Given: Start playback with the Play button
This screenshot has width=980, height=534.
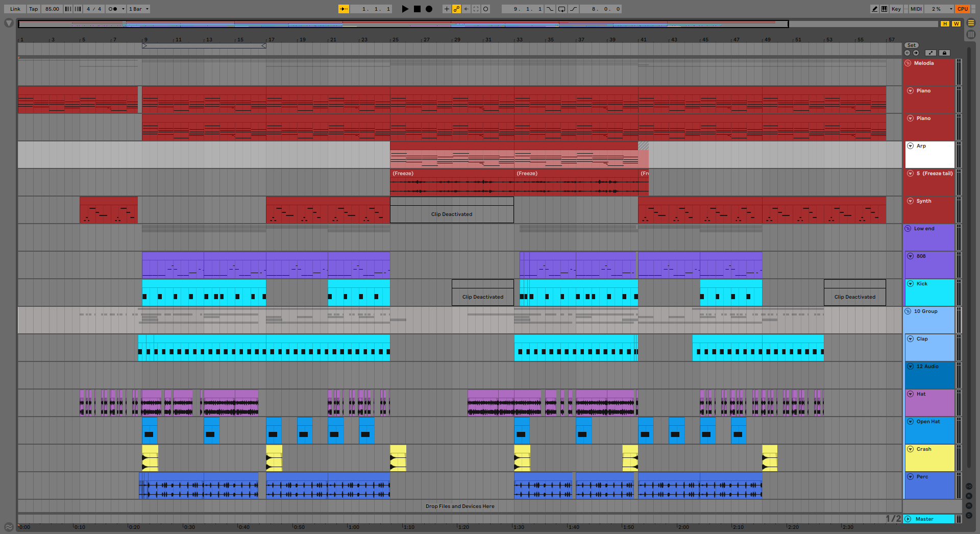Looking at the screenshot, I should click(x=405, y=9).
